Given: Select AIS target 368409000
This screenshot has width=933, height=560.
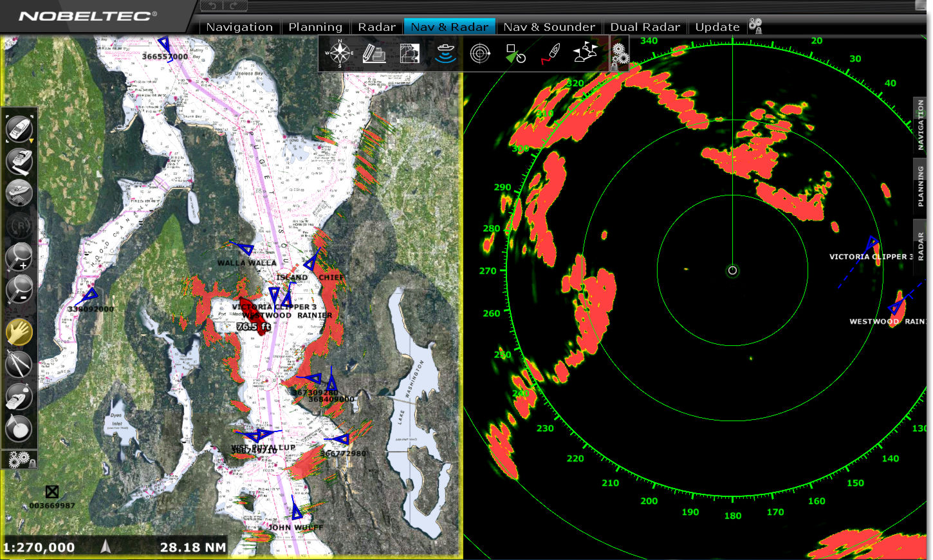Looking at the screenshot, I should click(x=331, y=384).
